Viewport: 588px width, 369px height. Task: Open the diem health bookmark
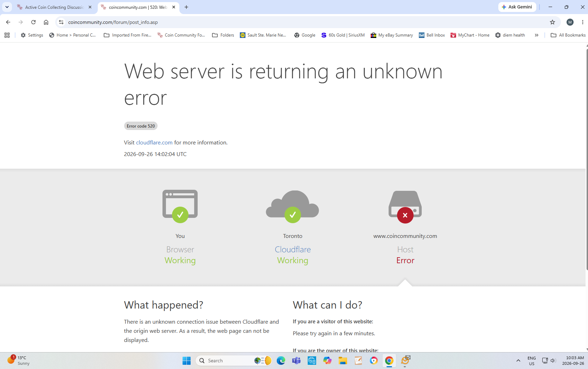(510, 35)
